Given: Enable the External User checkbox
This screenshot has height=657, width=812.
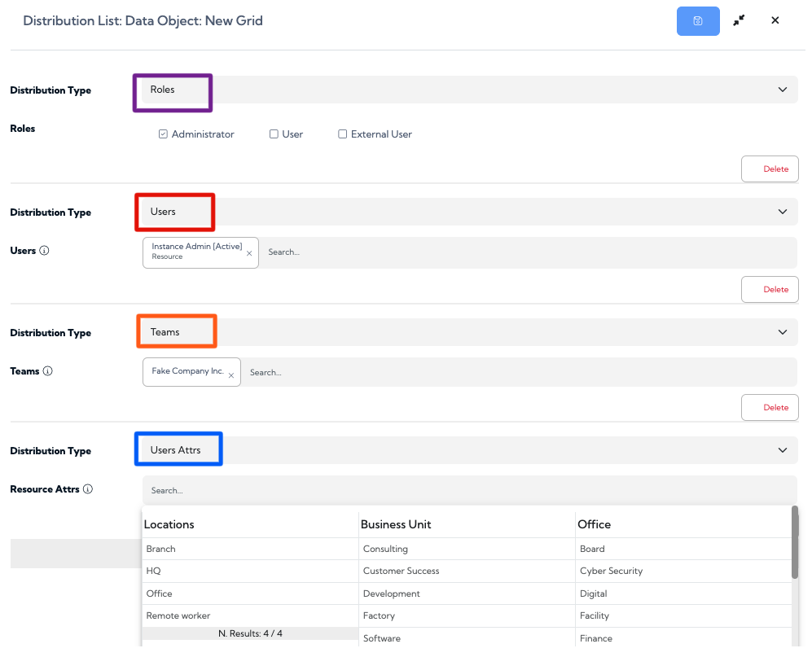Looking at the screenshot, I should (342, 134).
